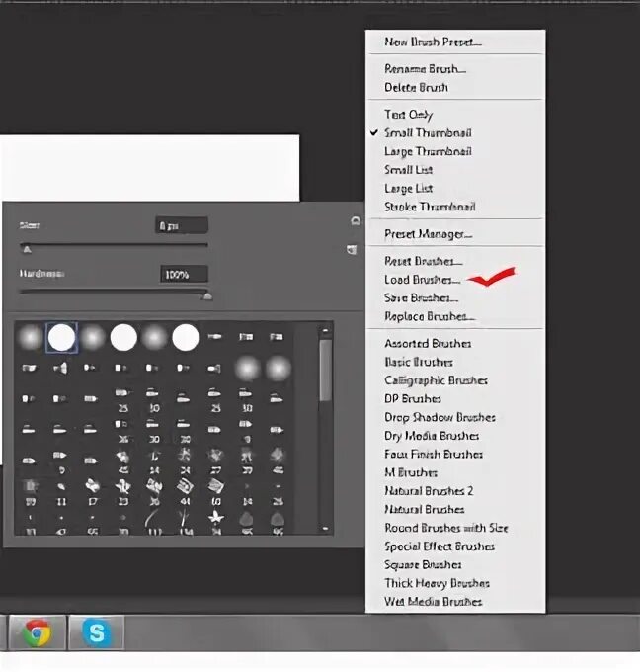The width and height of the screenshot is (640, 672).
Task: Switch brush view to Stroke Thumbnail
Action: (430, 207)
